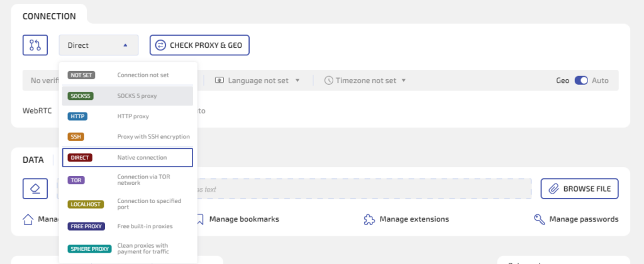Toggle the Geo Auto switch

click(580, 80)
